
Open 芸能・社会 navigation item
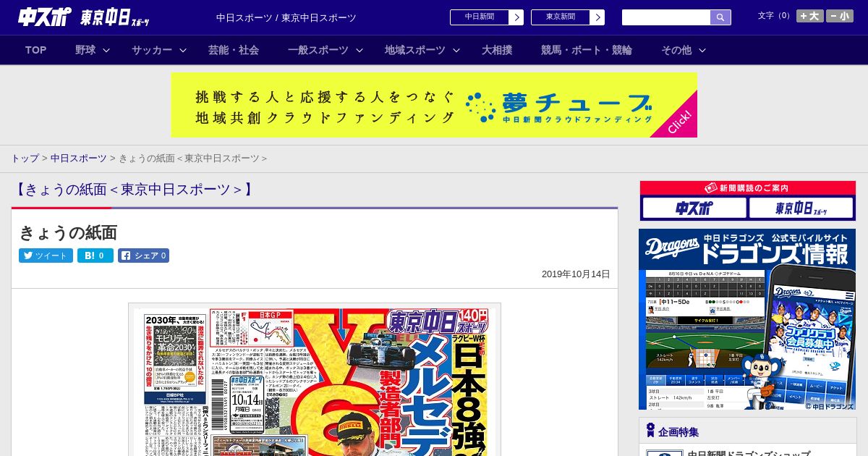[234, 50]
